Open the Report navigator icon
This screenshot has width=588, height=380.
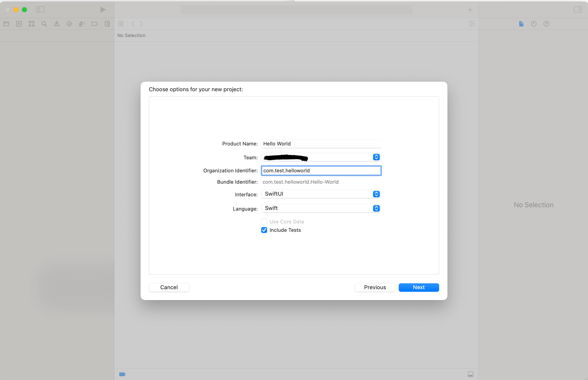pyautogui.click(x=107, y=24)
